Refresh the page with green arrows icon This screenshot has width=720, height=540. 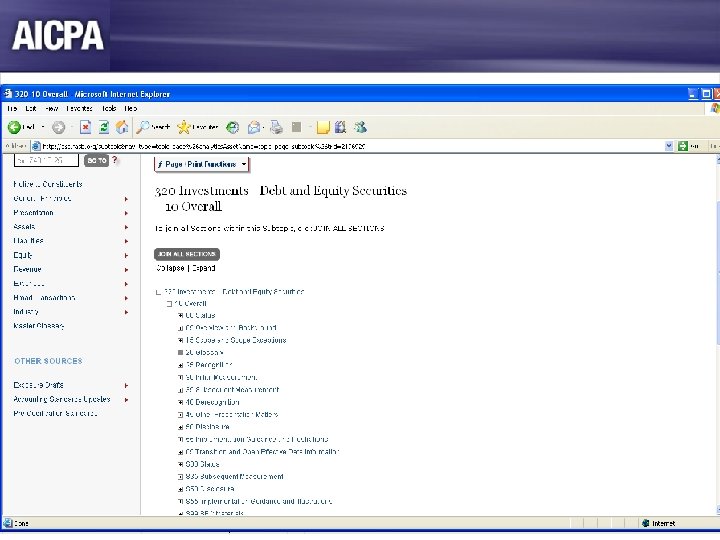pyautogui.click(x=104, y=127)
